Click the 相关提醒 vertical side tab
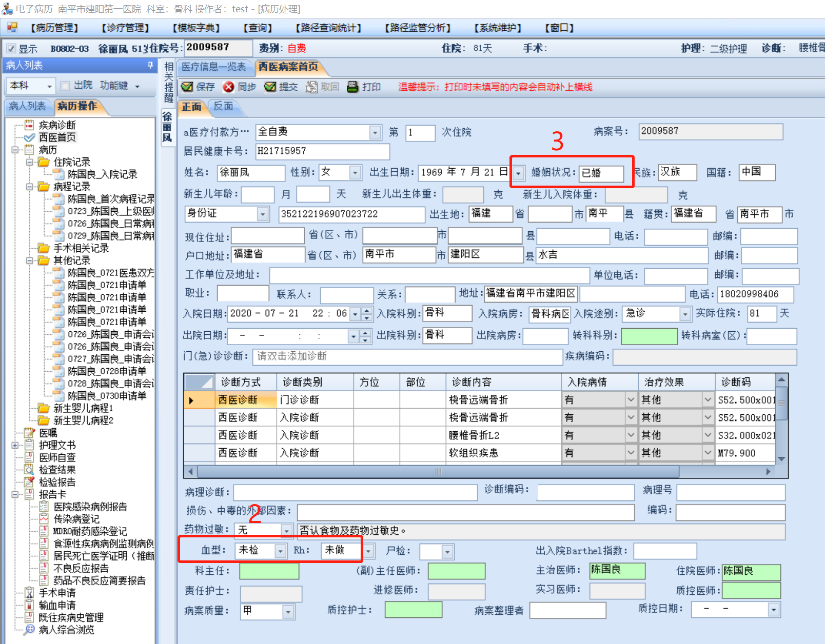 169,82
